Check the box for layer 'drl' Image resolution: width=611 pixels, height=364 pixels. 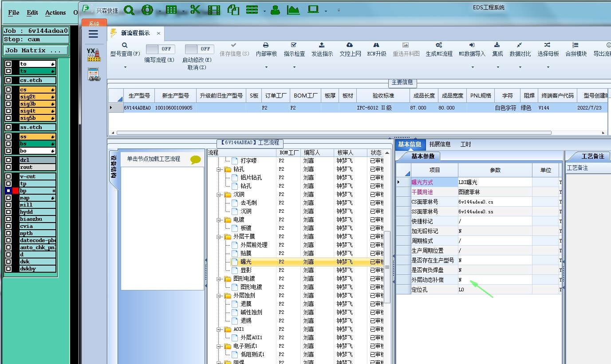[8, 160]
